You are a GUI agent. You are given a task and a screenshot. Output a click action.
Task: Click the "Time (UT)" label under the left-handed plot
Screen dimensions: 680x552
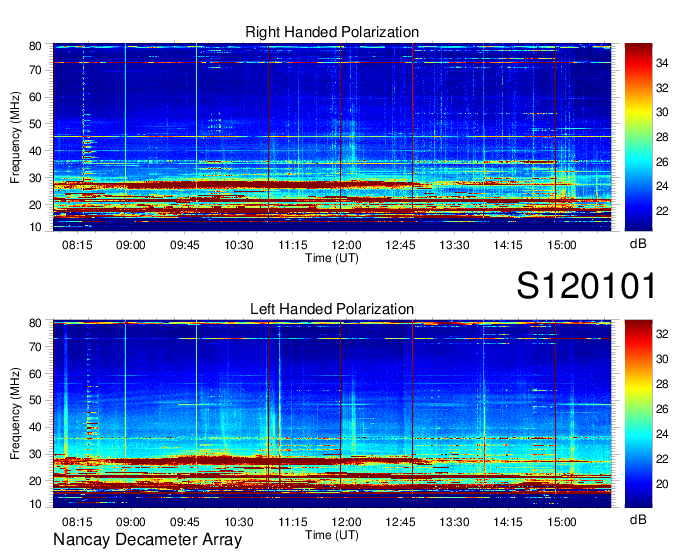click(x=332, y=535)
